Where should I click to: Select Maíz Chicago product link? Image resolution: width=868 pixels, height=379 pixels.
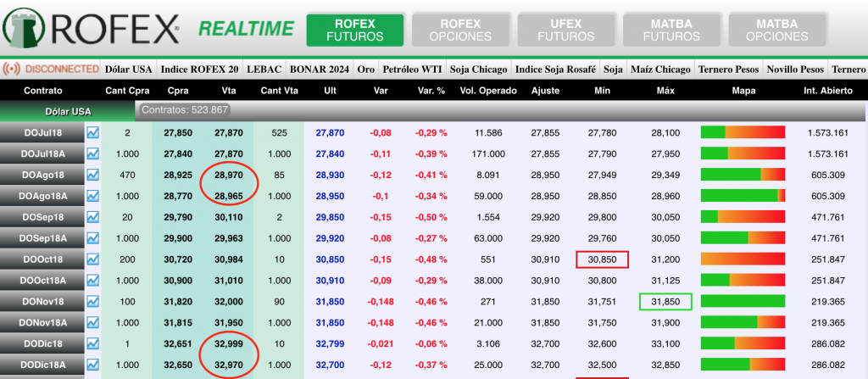tap(661, 70)
